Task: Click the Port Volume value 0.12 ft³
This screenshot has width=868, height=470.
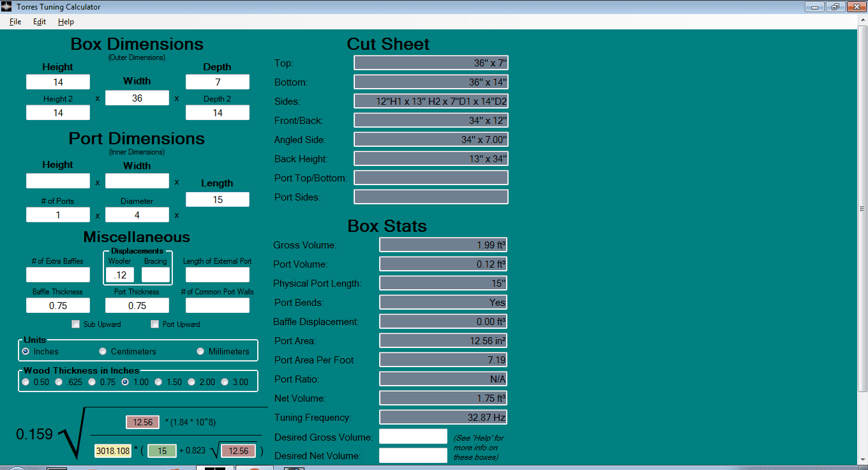Action: pos(444,264)
